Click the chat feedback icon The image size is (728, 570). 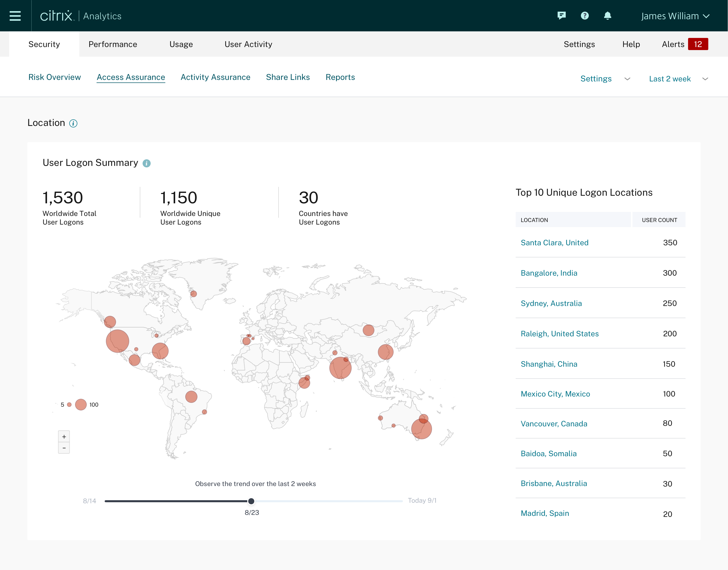(x=561, y=16)
